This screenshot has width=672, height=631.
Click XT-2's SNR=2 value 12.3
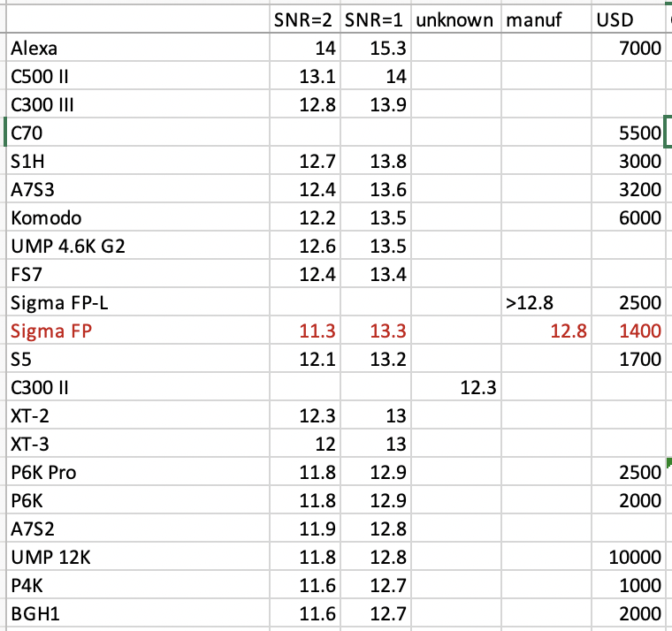305,414
